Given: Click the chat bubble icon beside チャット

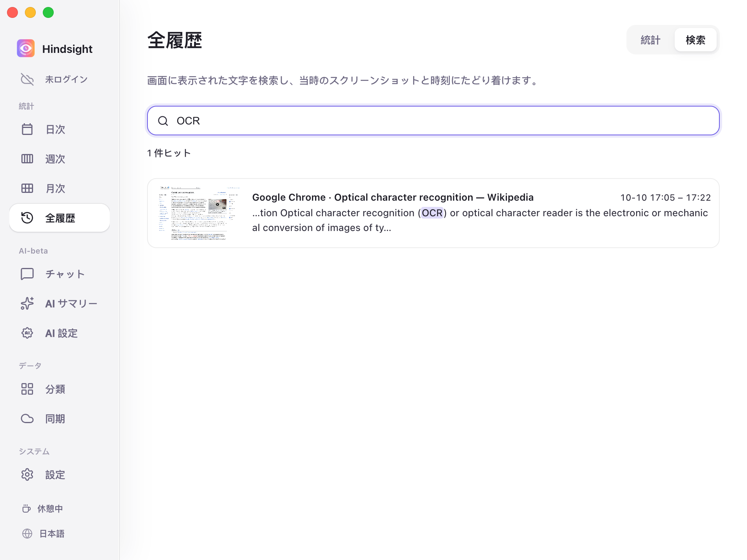Looking at the screenshot, I should pos(27,274).
